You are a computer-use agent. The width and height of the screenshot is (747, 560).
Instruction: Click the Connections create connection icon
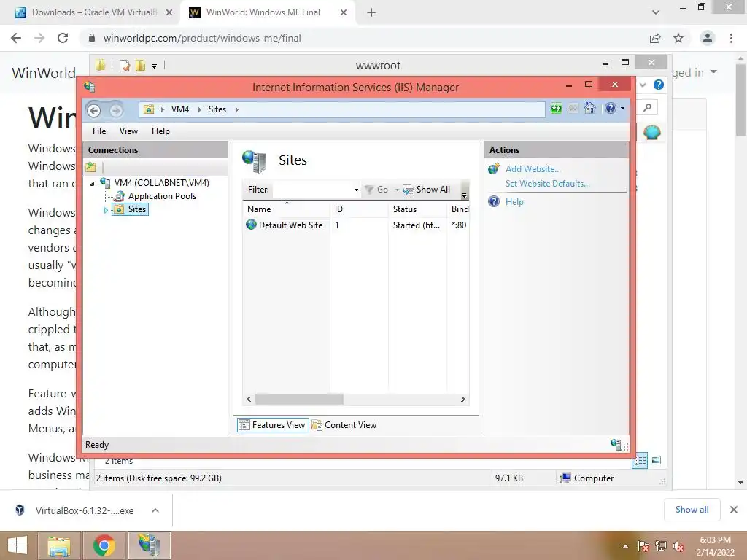coord(90,167)
